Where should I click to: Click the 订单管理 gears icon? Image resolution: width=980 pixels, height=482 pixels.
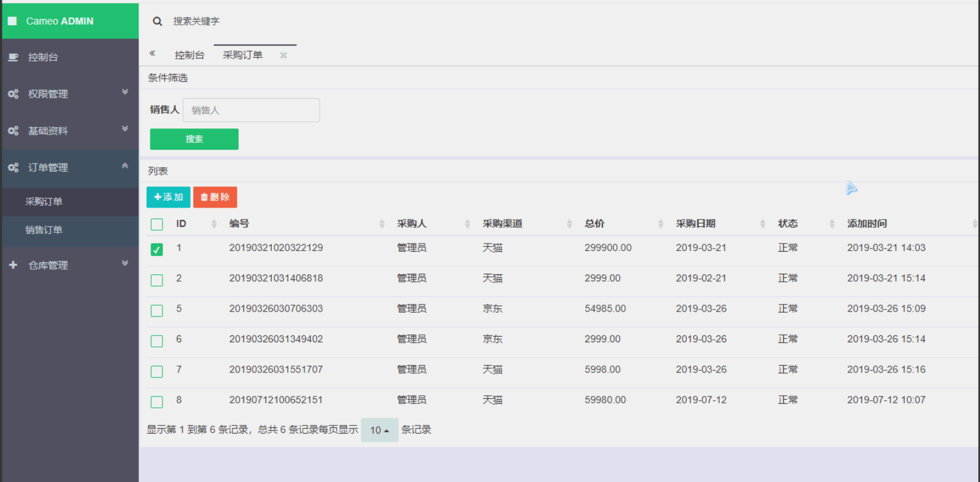pos(13,168)
